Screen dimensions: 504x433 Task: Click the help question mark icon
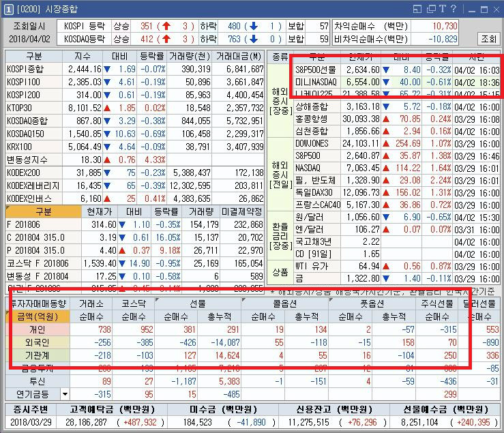452,9
